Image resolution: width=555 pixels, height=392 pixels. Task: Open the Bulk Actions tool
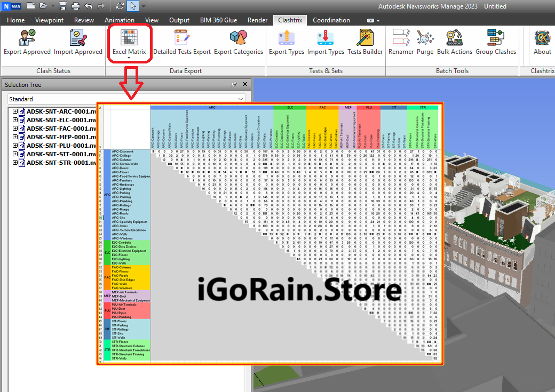(454, 42)
